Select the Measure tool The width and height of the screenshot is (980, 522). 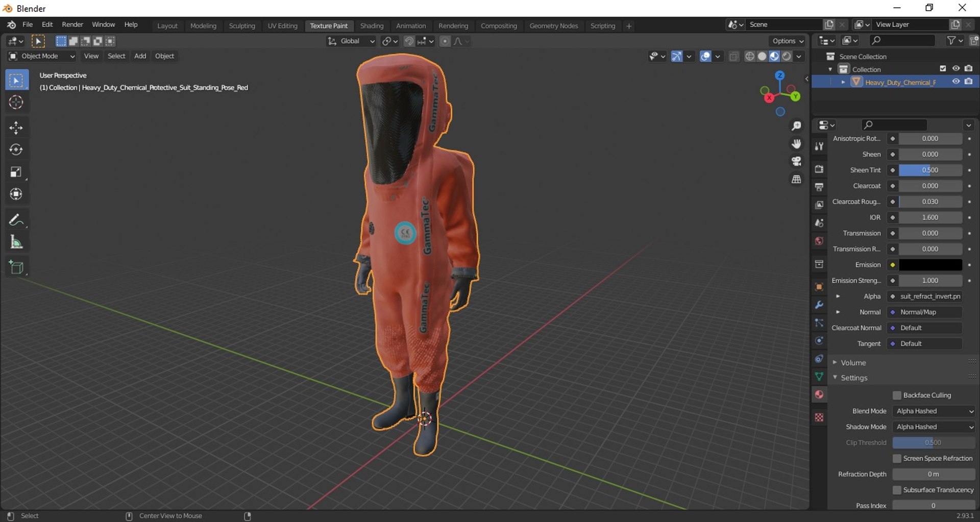point(16,242)
